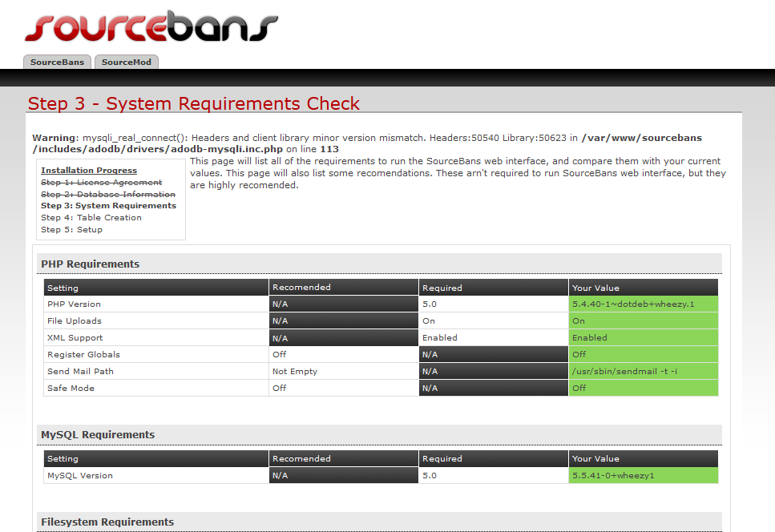This screenshot has height=532, width=775.
Task: Go to Step 2: Database Information
Action: click(x=107, y=195)
